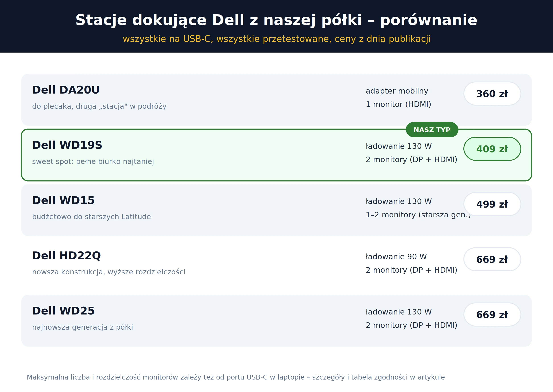Click "2 monitory (DP + HDMI)" in WD25 card

[x=411, y=325]
